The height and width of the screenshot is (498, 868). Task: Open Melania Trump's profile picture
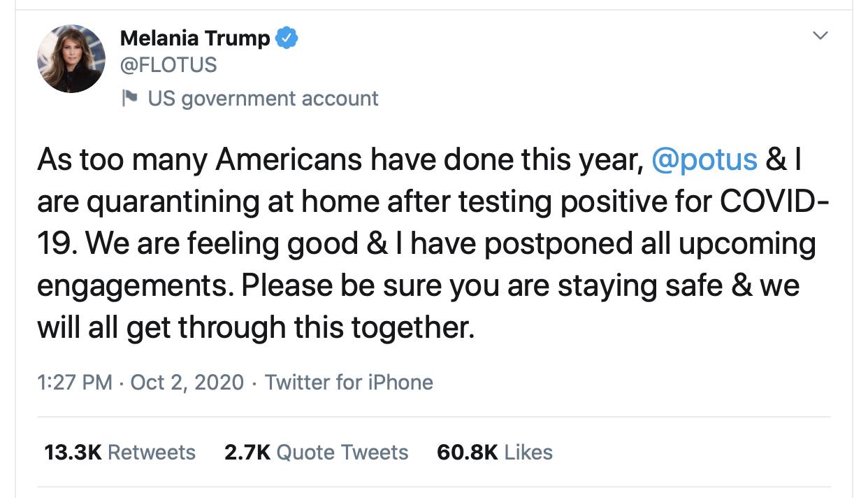pyautogui.click(x=71, y=58)
